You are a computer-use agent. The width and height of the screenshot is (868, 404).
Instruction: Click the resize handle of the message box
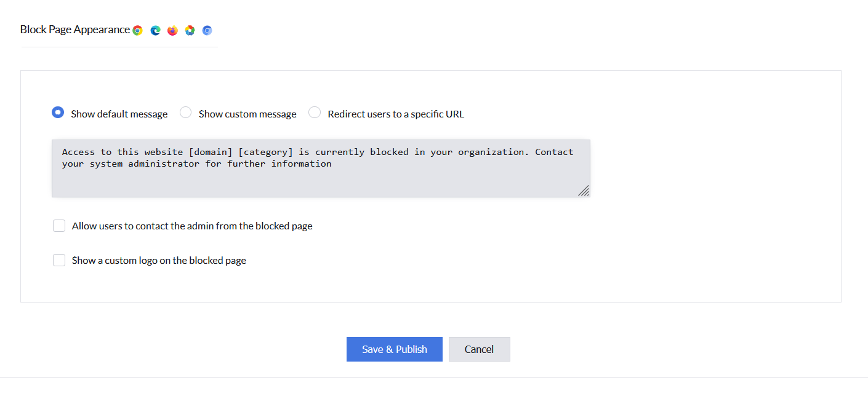click(x=584, y=191)
